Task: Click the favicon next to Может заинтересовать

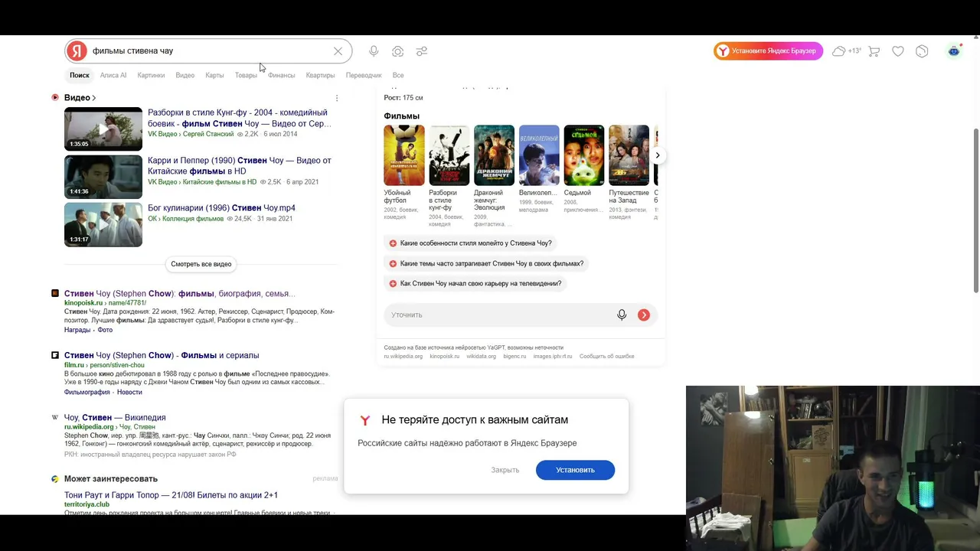Action: pyautogui.click(x=55, y=479)
